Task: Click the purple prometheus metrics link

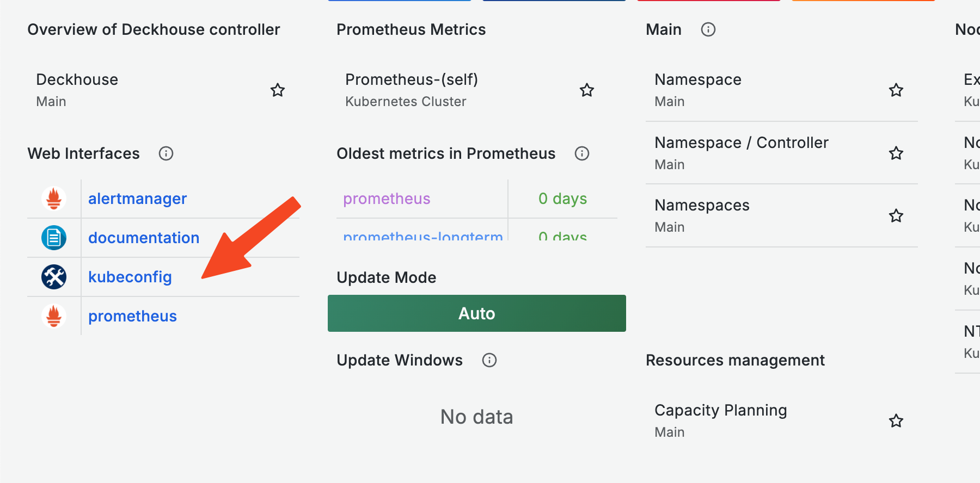Action: coord(387,199)
